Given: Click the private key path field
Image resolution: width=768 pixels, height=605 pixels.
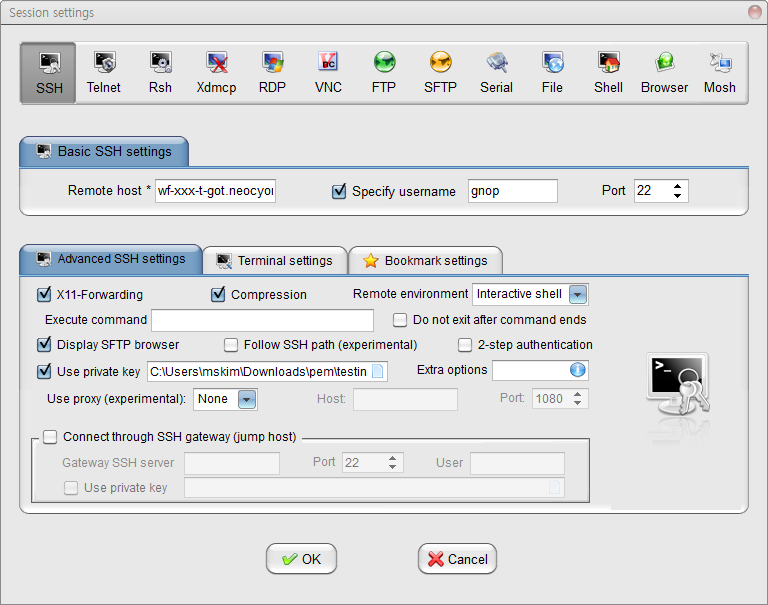Looking at the screenshot, I should [267, 371].
